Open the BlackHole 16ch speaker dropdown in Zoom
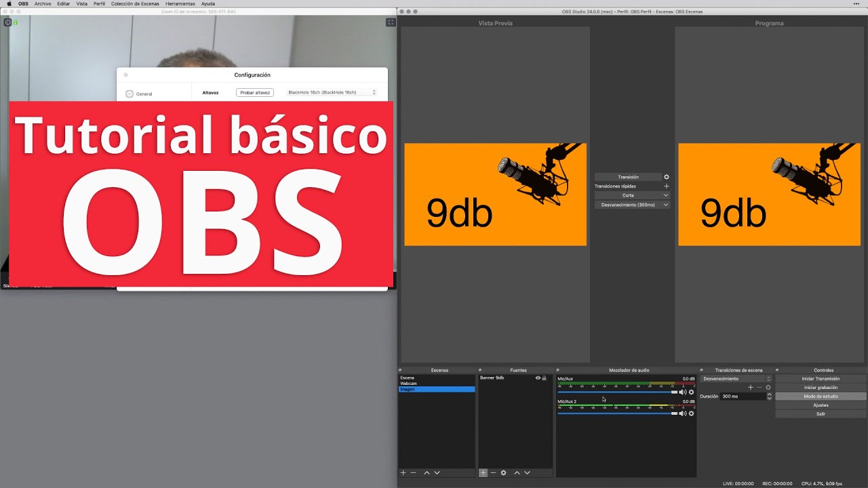This screenshot has width=868, height=488. [331, 92]
